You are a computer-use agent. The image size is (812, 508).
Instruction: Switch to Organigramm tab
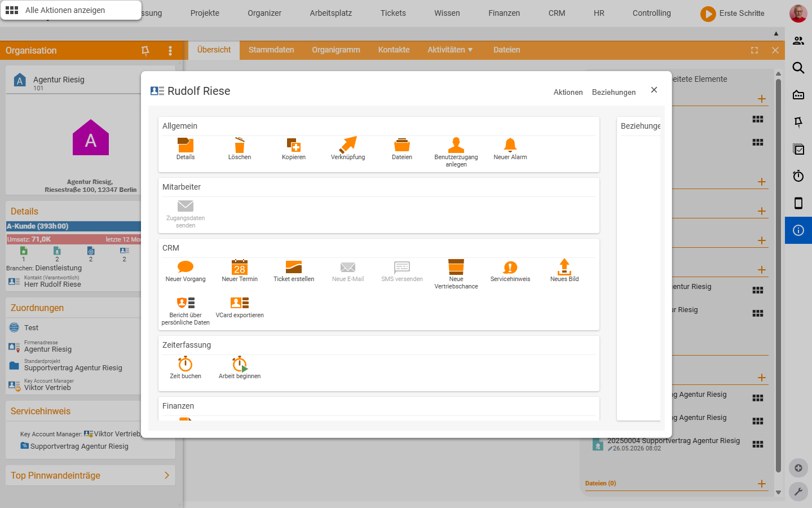(x=336, y=50)
